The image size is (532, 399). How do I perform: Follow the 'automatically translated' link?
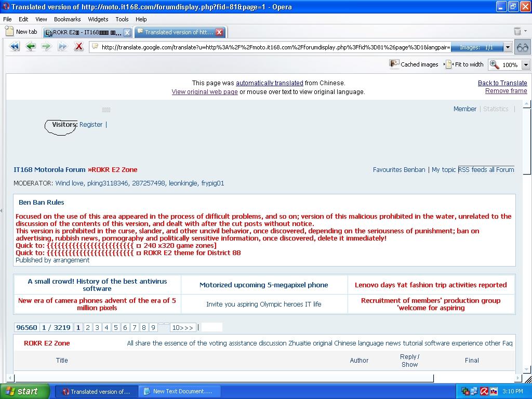coord(270,83)
